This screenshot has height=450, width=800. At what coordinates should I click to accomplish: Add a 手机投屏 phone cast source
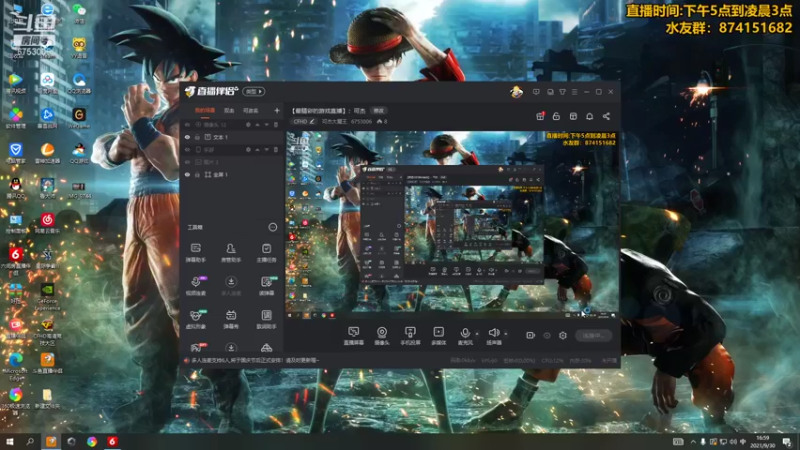pyautogui.click(x=410, y=336)
